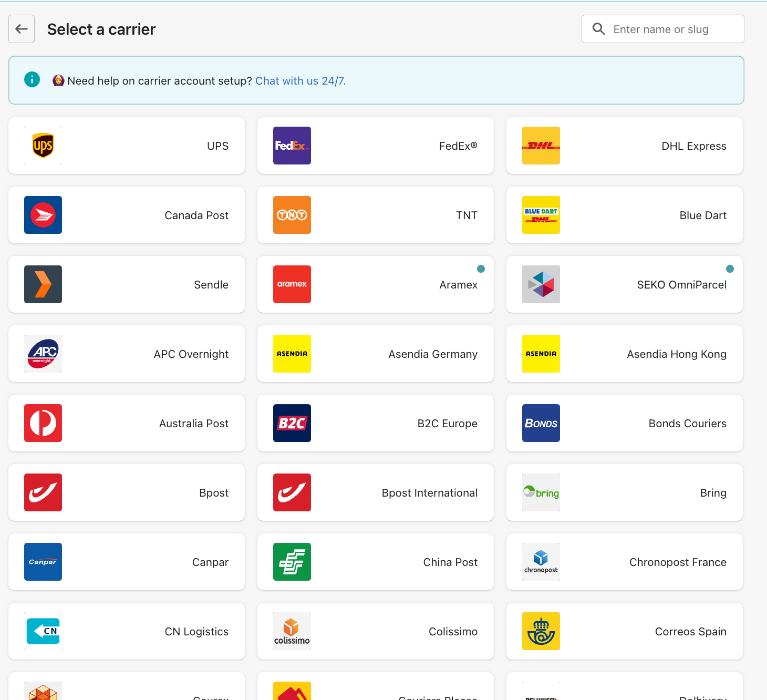Click the Colissimo carrier name
The width and height of the screenshot is (767, 700).
(453, 632)
